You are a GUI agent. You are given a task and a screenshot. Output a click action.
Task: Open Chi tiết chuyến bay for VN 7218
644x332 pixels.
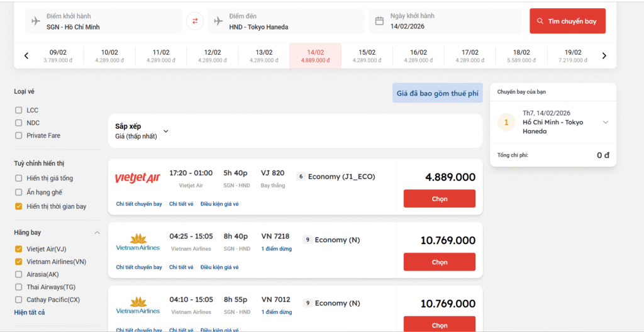coord(139,267)
